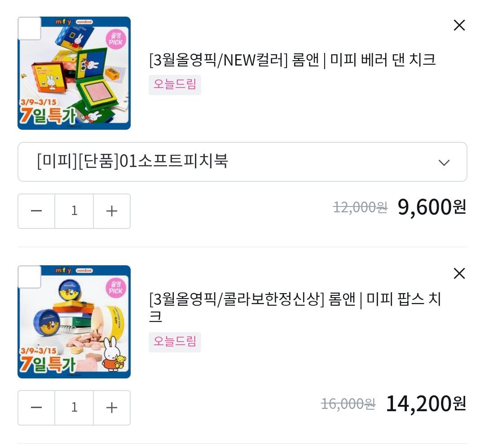
Task: Remove the 미피 베러 댄 치크 item
Action: click(x=459, y=26)
